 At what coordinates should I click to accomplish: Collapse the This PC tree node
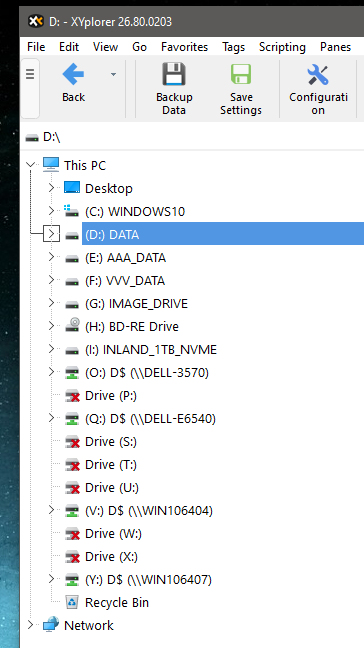click(30, 165)
